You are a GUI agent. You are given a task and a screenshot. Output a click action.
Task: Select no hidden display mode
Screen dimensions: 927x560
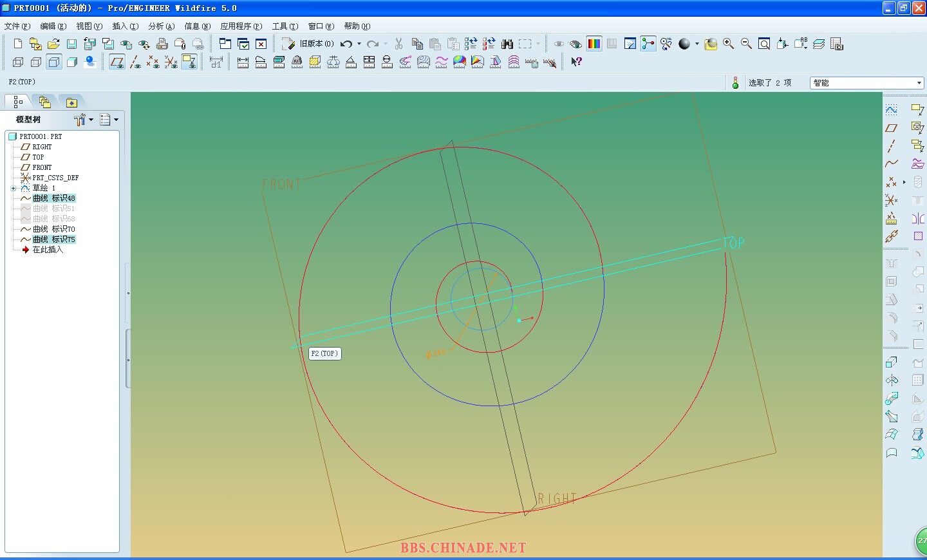pyautogui.click(x=54, y=62)
